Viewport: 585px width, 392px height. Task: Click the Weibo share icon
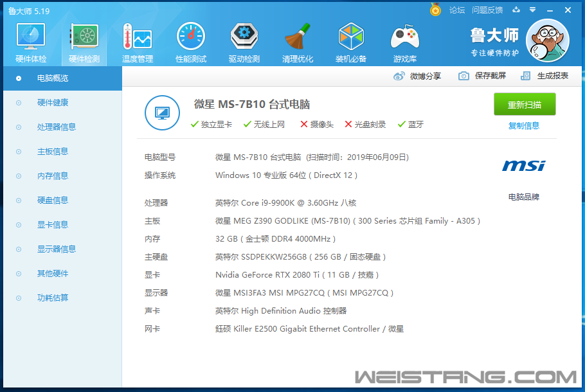coord(399,76)
